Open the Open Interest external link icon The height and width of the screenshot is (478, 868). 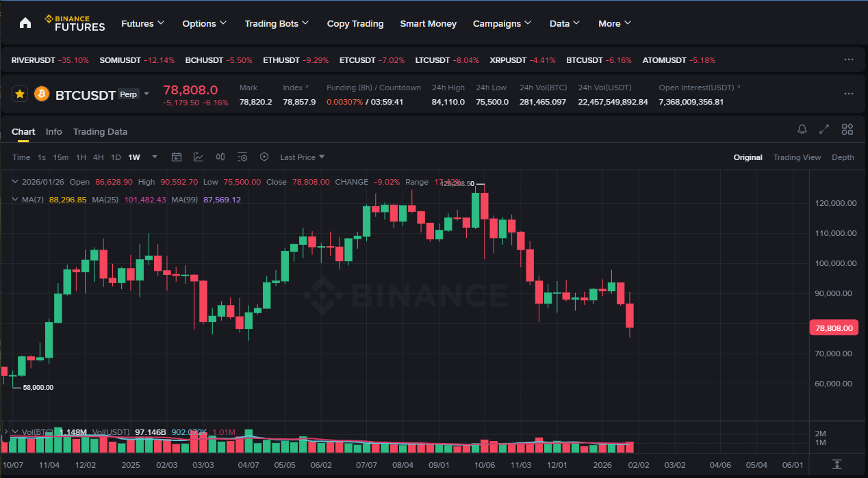point(739,88)
